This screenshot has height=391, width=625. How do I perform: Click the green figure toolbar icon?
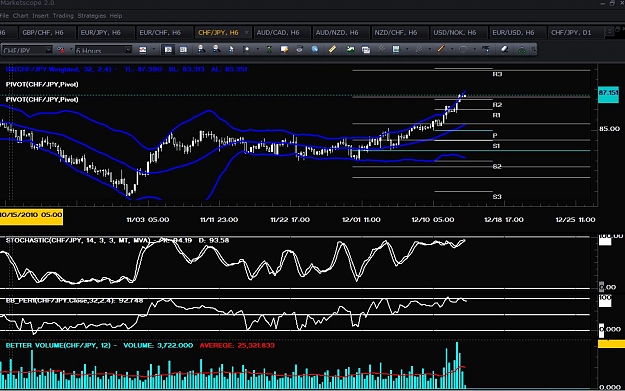click(x=269, y=49)
